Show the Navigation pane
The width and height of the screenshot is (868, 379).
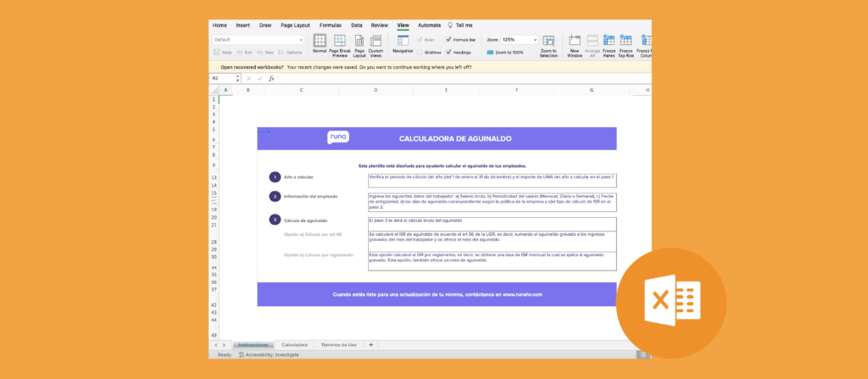coord(403,44)
